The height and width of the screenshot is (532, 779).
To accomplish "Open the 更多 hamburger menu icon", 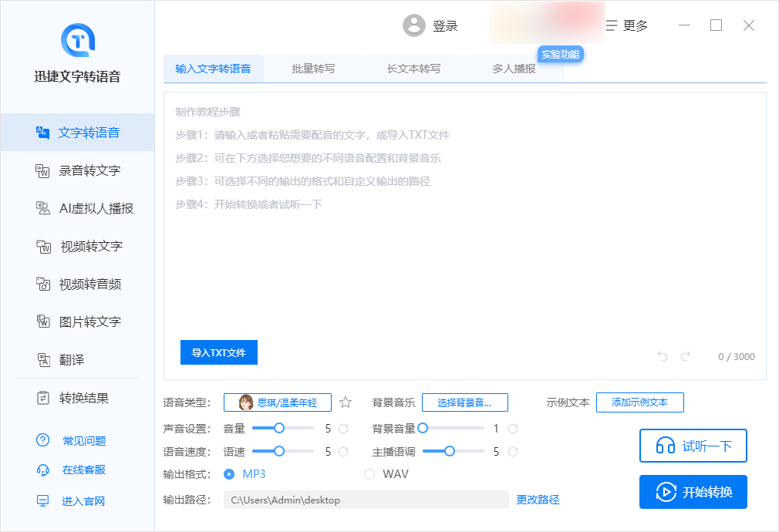I will click(x=611, y=25).
